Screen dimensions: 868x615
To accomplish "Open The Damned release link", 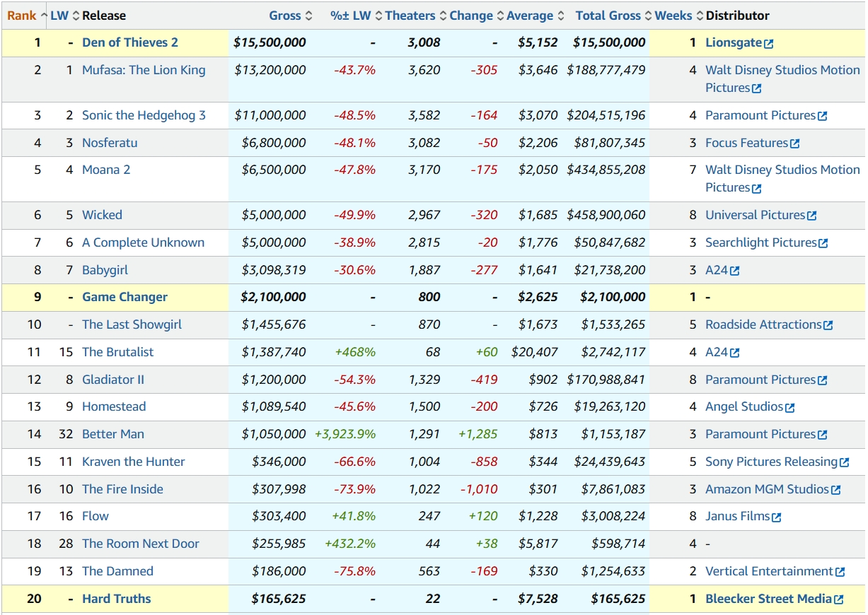I will [117, 571].
